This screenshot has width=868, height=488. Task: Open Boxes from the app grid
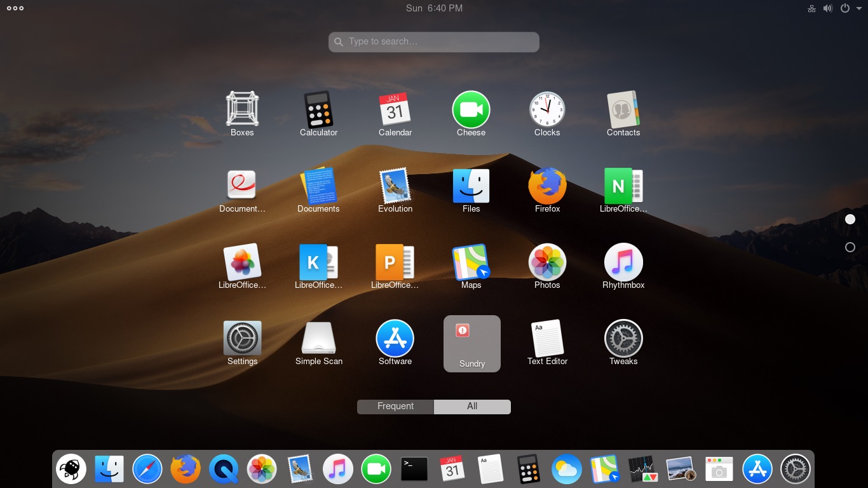242,114
